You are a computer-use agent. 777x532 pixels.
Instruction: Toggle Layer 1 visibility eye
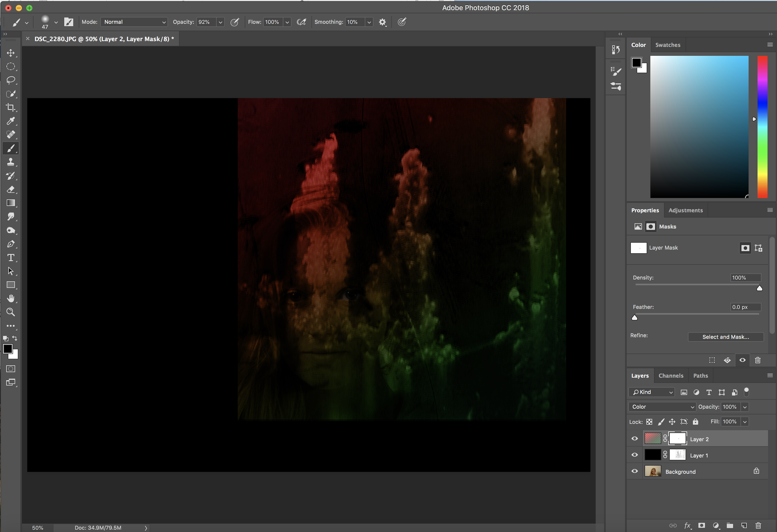(x=634, y=455)
